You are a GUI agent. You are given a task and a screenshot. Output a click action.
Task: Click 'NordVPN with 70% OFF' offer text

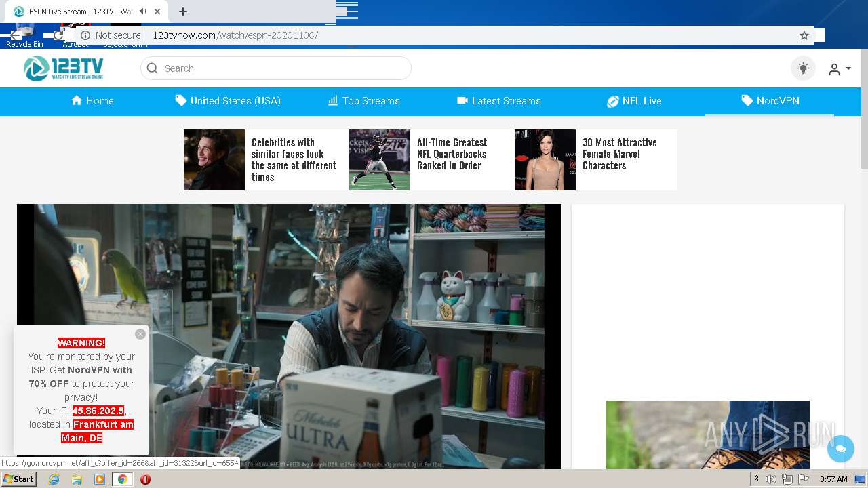click(81, 377)
